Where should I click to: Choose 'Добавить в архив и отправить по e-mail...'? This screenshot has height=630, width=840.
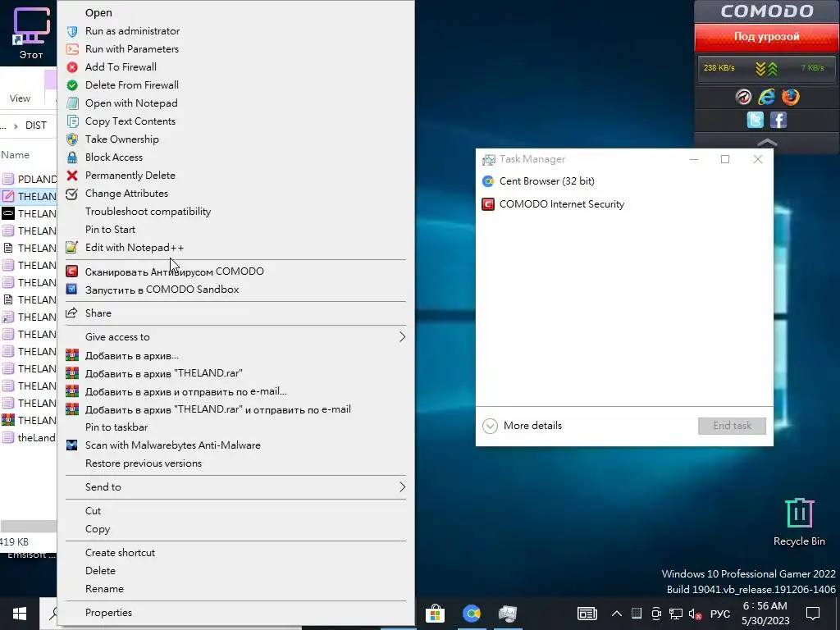[186, 391]
